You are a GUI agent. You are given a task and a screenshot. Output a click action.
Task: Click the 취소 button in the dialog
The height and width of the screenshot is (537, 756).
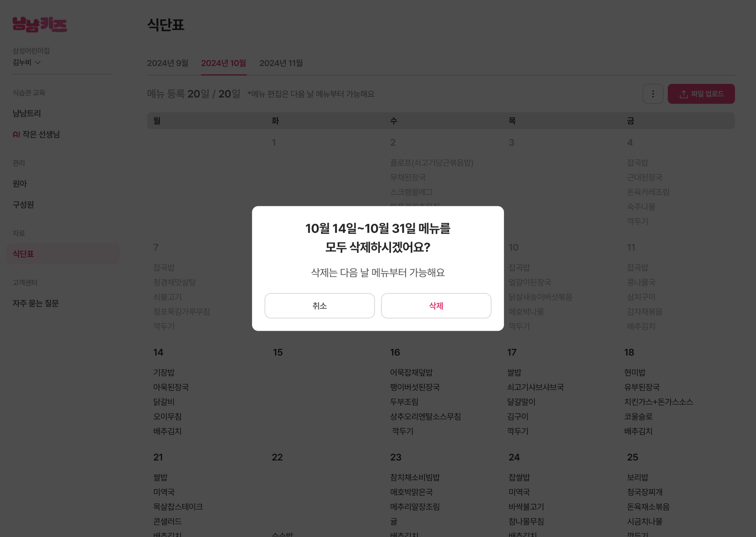click(x=320, y=306)
